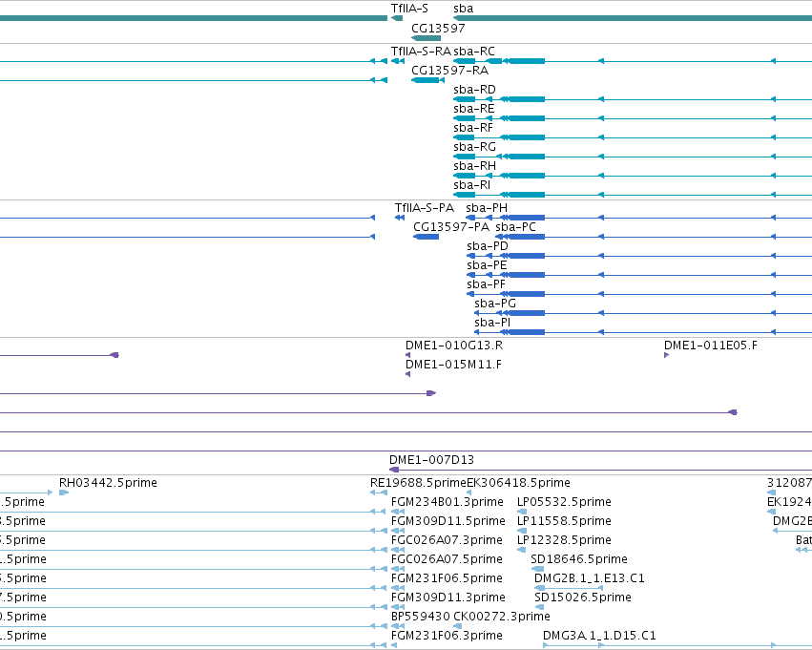Screen dimensions: 812x650
Task: Select the TfIIA-S-RA transcript label
Action: point(421,52)
